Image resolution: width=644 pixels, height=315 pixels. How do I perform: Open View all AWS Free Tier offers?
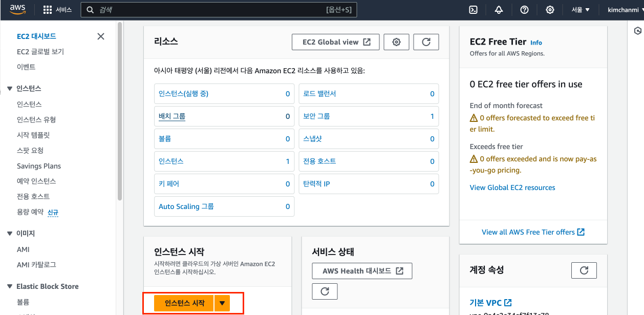533,232
